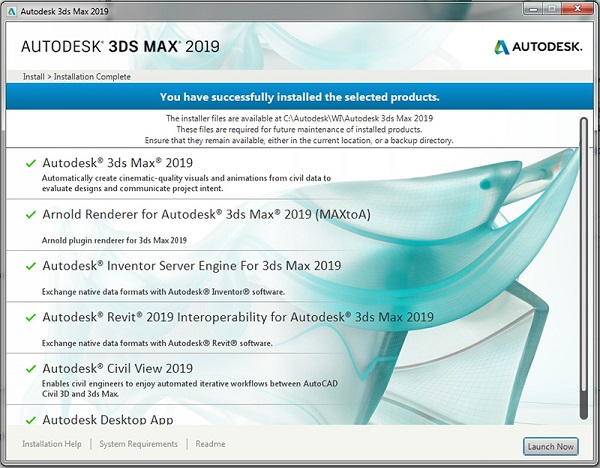This screenshot has height=468, width=600.
Task: Select the Autodesk 3ds Max 2019 product title
Action: point(117,163)
